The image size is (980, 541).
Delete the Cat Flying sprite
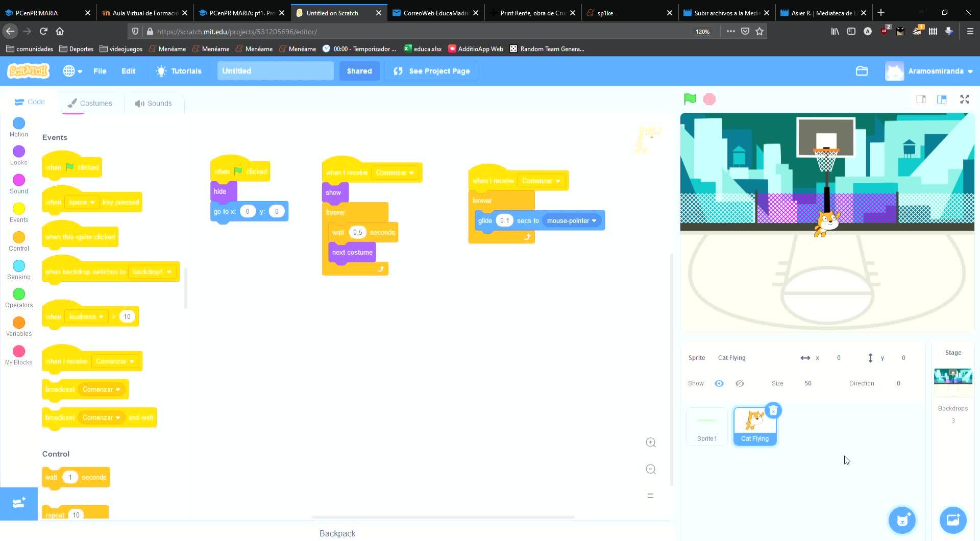773,410
